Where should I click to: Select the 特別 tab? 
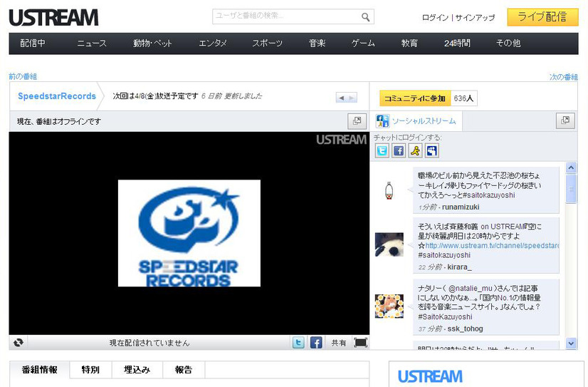(90, 370)
